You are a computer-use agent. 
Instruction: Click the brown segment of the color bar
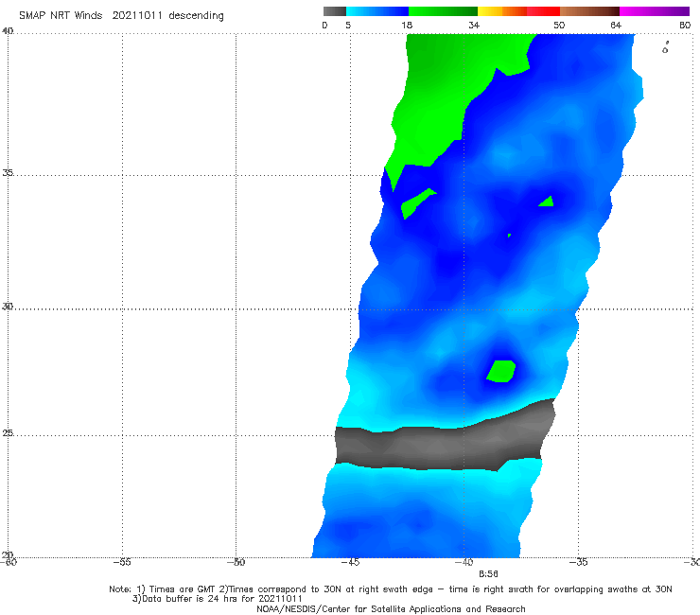click(x=589, y=11)
